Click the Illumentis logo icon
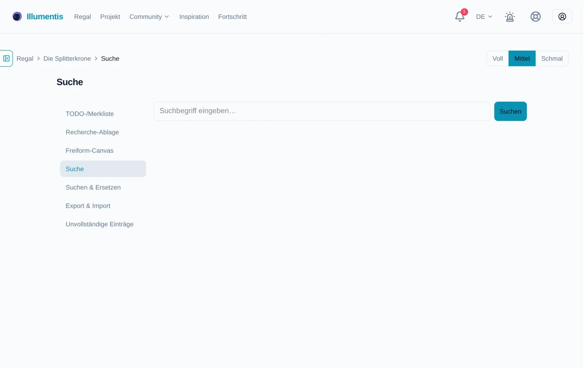 [17, 17]
